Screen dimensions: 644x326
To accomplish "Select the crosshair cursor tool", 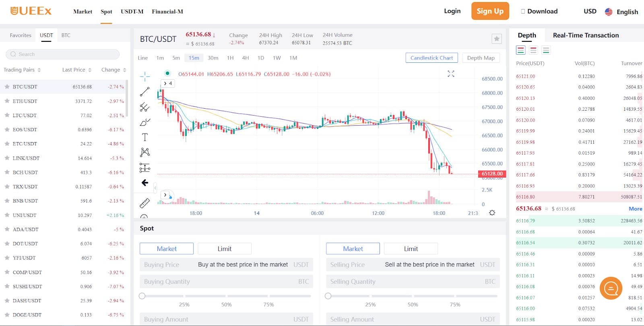I will pyautogui.click(x=145, y=76).
